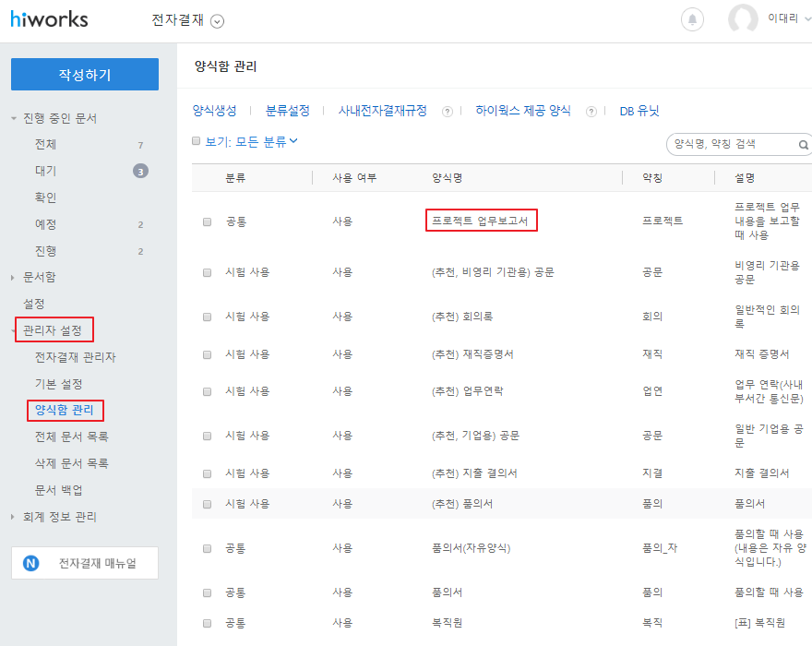Click help icon beside 사내전자결재규정

(447, 112)
